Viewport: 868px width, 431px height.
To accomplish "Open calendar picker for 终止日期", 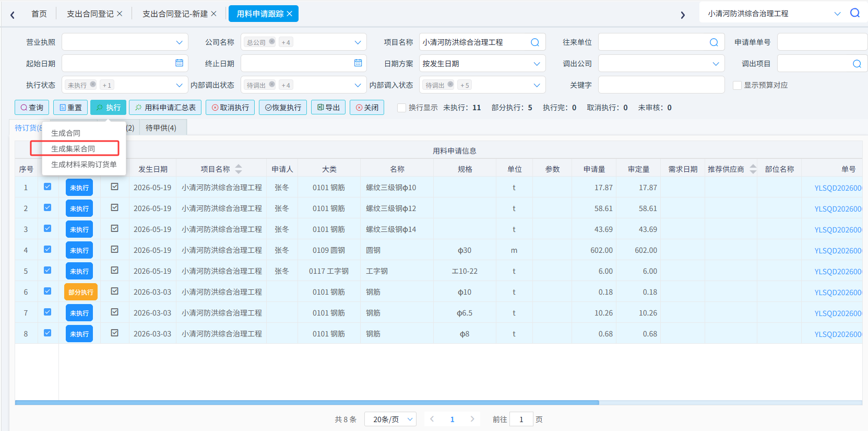I will pos(358,63).
